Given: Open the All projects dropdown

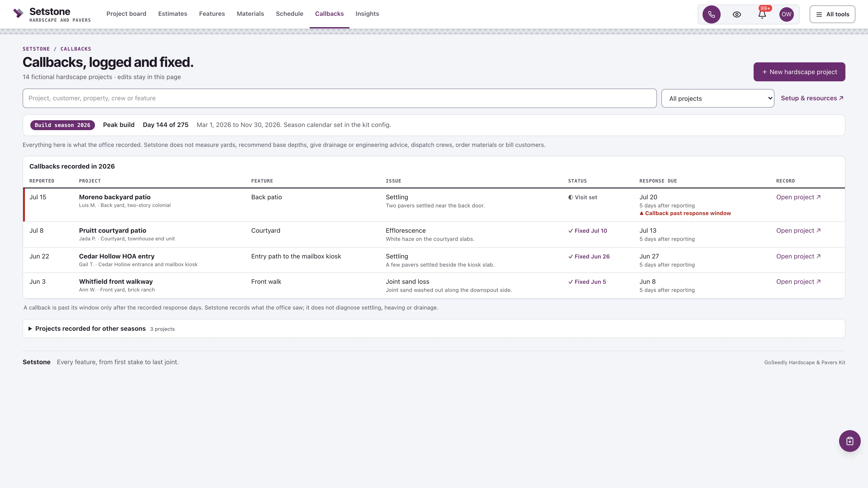Looking at the screenshot, I should [x=717, y=98].
